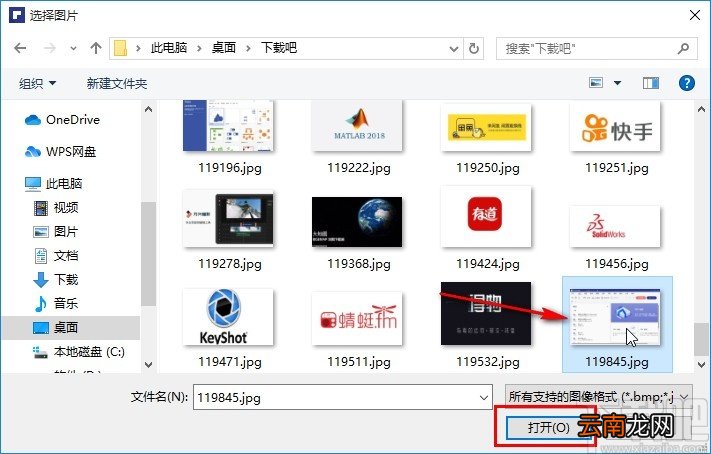Image resolution: width=711 pixels, height=454 pixels.
Task: Expand the 文件名 dropdown arrow
Action: click(483, 398)
